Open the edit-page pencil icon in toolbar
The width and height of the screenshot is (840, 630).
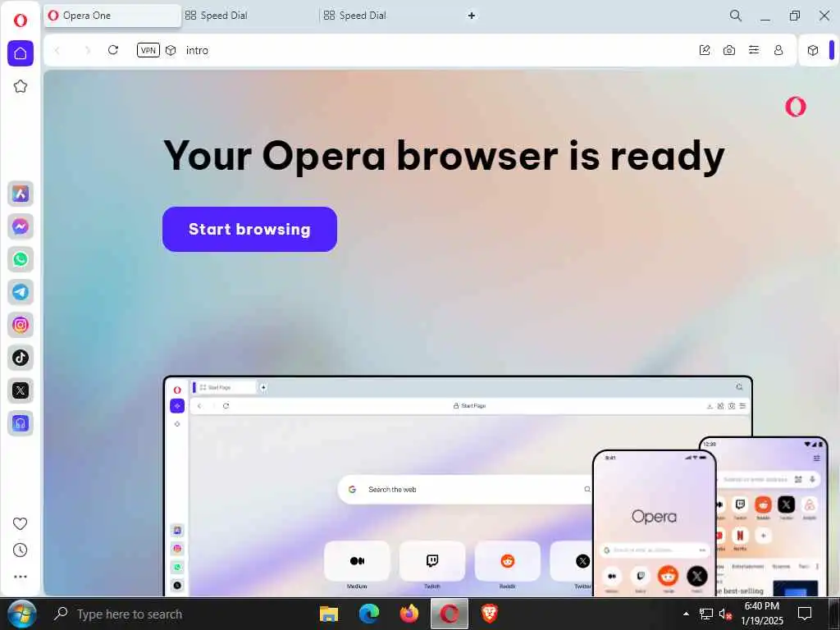705,50
